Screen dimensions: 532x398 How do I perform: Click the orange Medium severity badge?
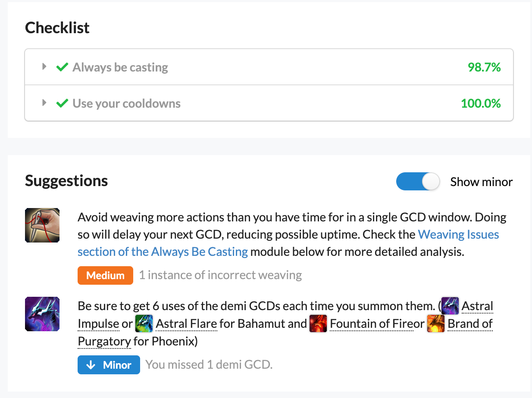tap(106, 275)
